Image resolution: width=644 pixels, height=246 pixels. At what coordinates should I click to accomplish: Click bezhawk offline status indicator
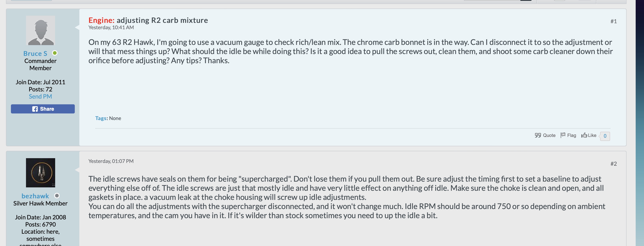pyautogui.click(x=57, y=196)
